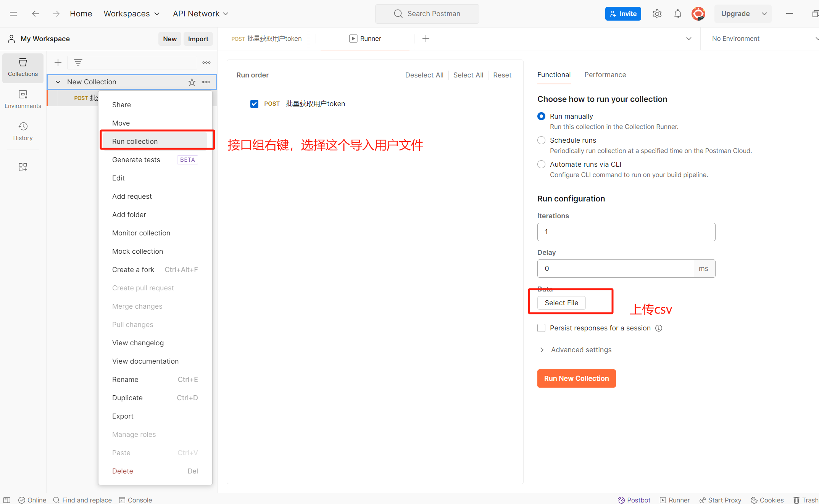Click the Run New Collection button
Screen dimensions: 819x504
coord(576,378)
